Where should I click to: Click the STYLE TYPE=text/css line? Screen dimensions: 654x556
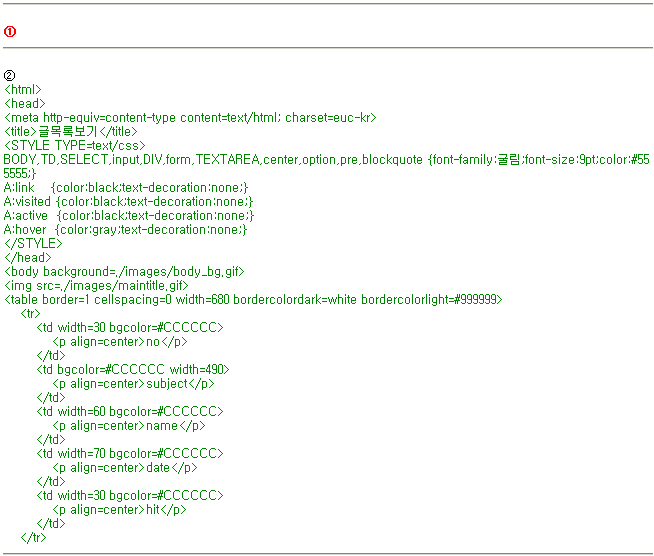click(75, 146)
